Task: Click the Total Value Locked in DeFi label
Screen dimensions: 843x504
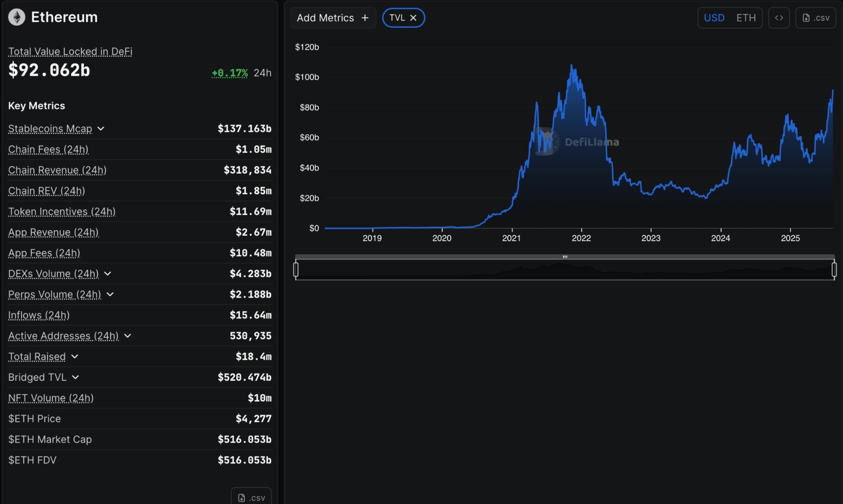Action: (70, 52)
